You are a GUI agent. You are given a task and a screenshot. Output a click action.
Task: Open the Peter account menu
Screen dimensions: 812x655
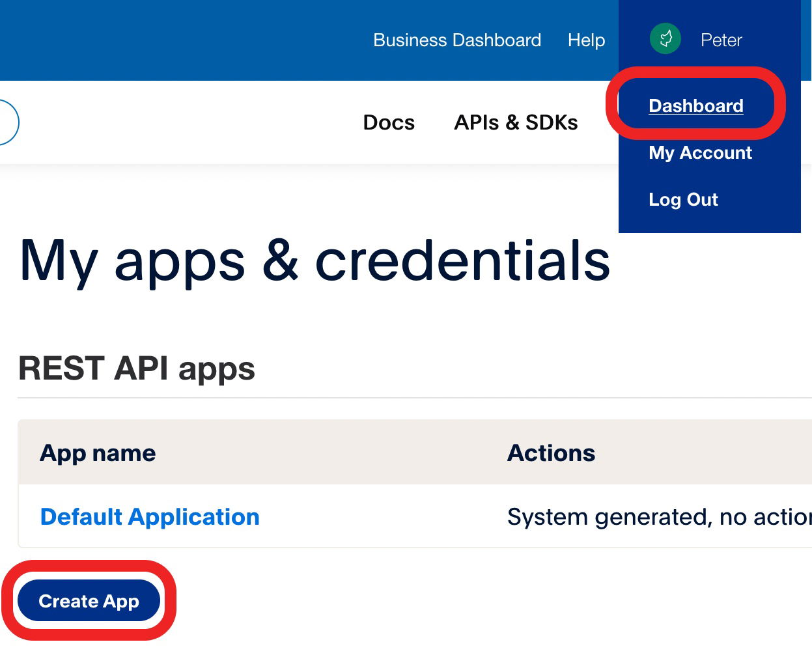(721, 40)
